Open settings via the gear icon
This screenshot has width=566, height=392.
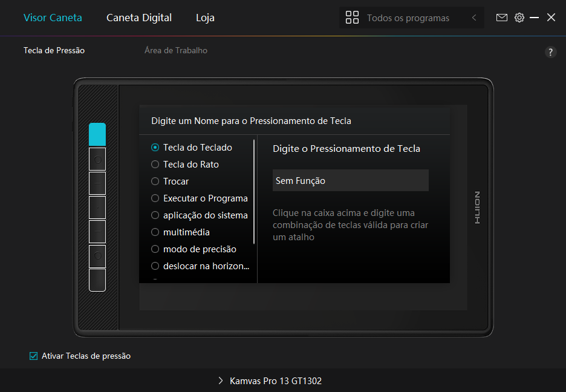coord(519,18)
